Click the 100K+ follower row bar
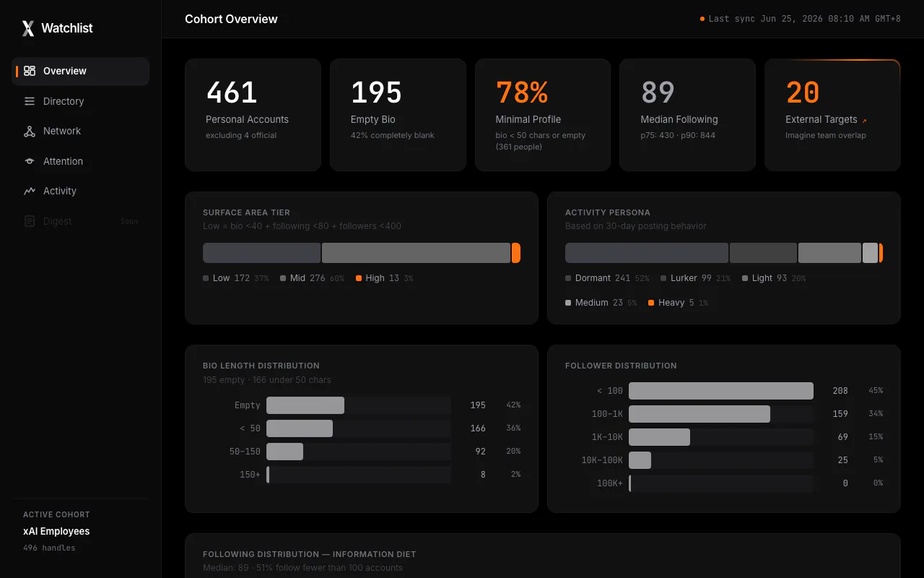This screenshot has height=578, width=924. pos(721,483)
